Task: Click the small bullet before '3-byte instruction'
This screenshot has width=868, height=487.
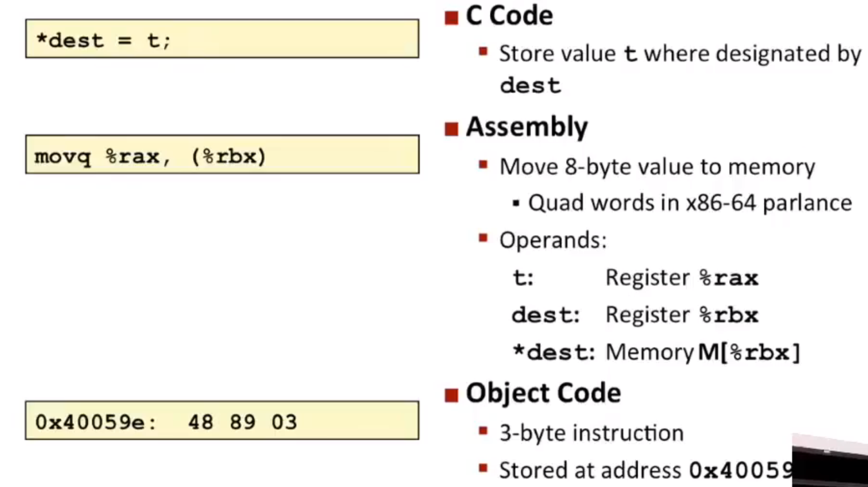Action: click(x=484, y=430)
